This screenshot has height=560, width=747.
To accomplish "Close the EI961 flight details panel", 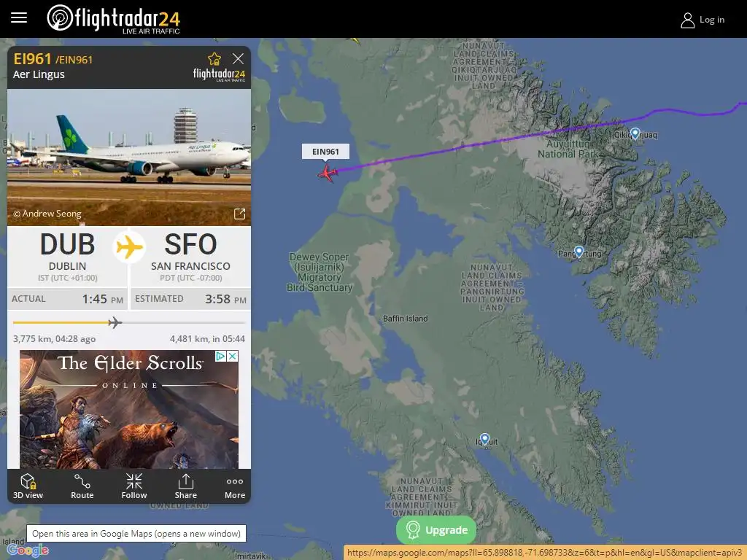I will [238, 58].
